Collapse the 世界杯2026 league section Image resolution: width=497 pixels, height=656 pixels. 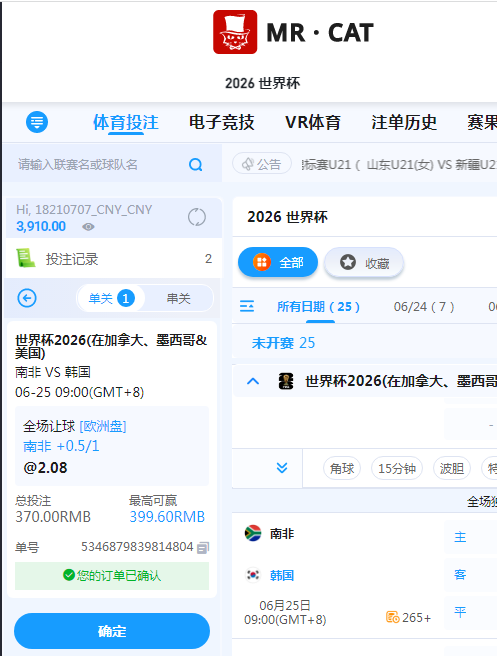[253, 381]
